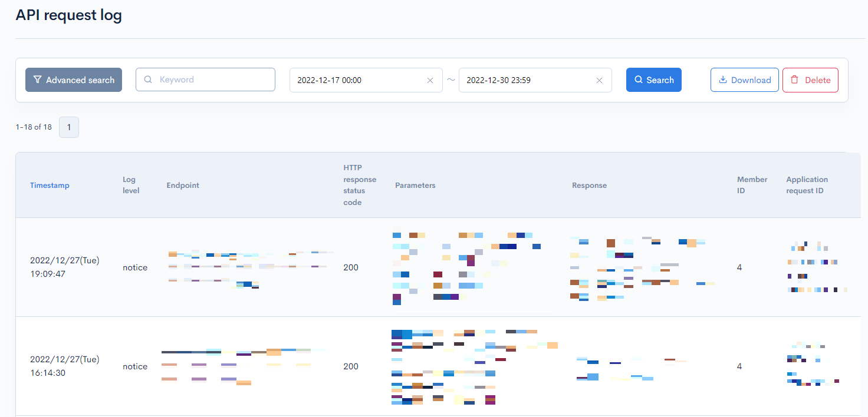The image size is (868, 417).
Task: Open the start date picker field
Action: click(357, 80)
